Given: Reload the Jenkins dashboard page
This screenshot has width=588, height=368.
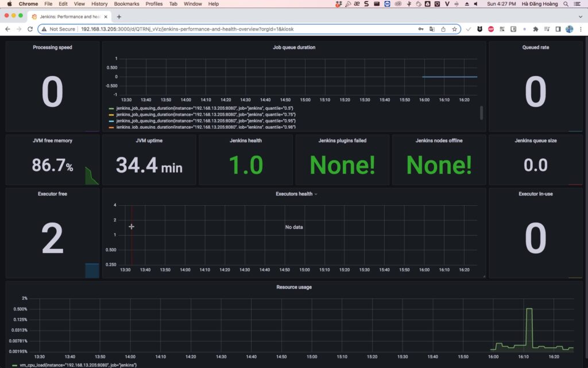Looking at the screenshot, I should (x=30, y=29).
